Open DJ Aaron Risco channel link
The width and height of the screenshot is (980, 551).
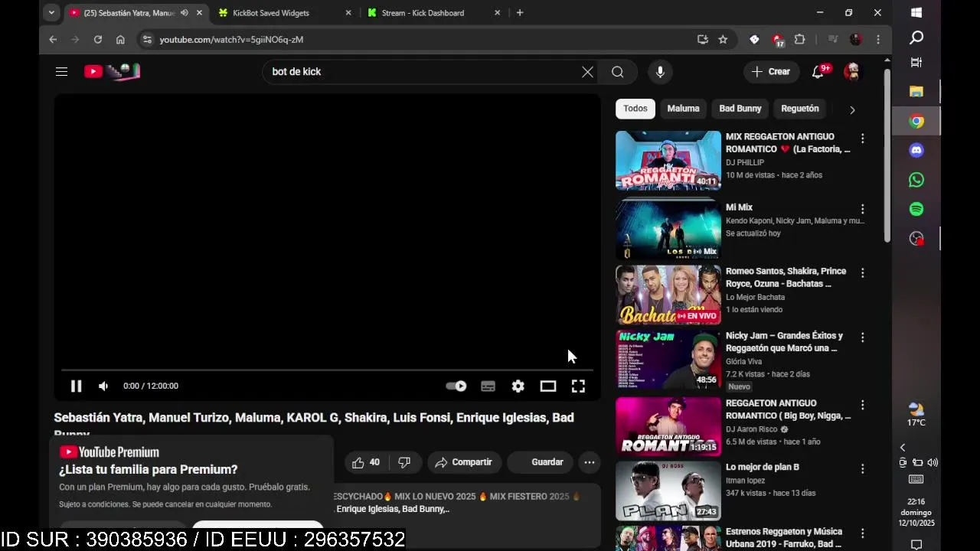coord(751,429)
